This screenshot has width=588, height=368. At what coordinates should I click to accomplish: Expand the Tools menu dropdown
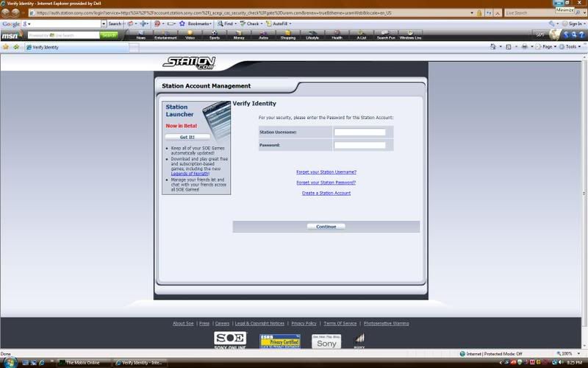point(571,46)
